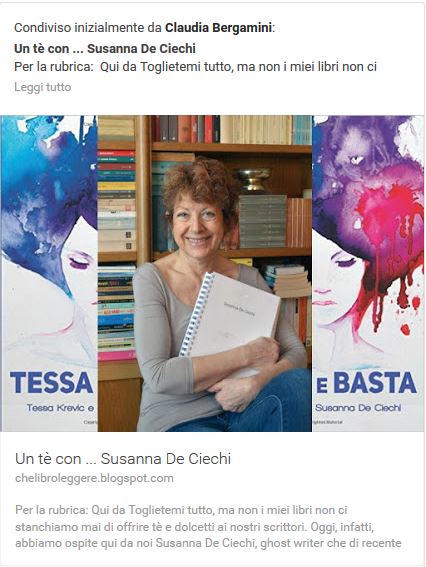Viewport: 426px width, 567px height.
Task: Click 'Susanna De Ciechi' on right cover
Action: [358, 408]
